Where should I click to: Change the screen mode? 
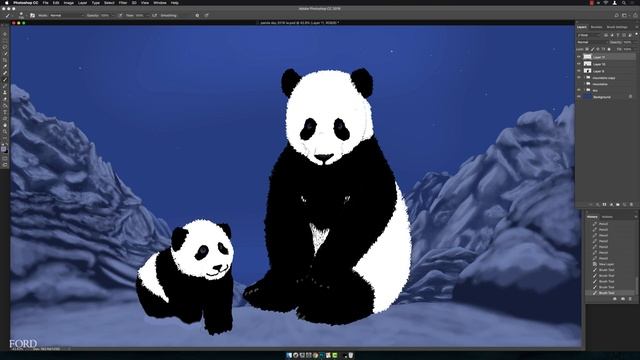tap(5, 165)
